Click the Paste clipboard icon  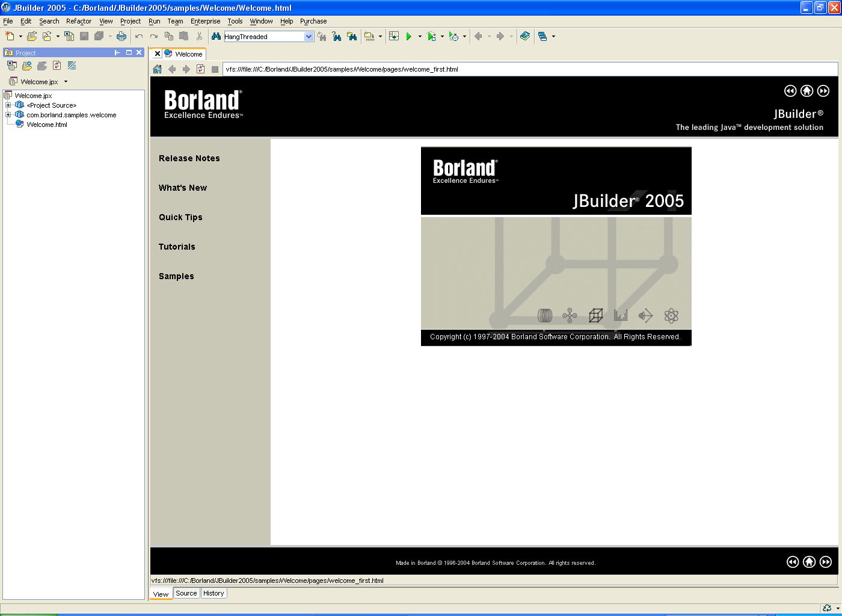(x=184, y=36)
